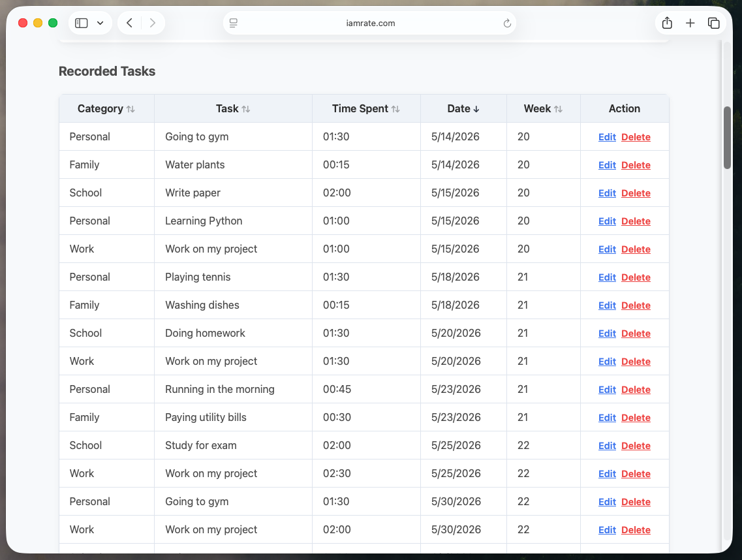Edit the Study for exam task
This screenshot has height=560, width=742.
pos(607,446)
